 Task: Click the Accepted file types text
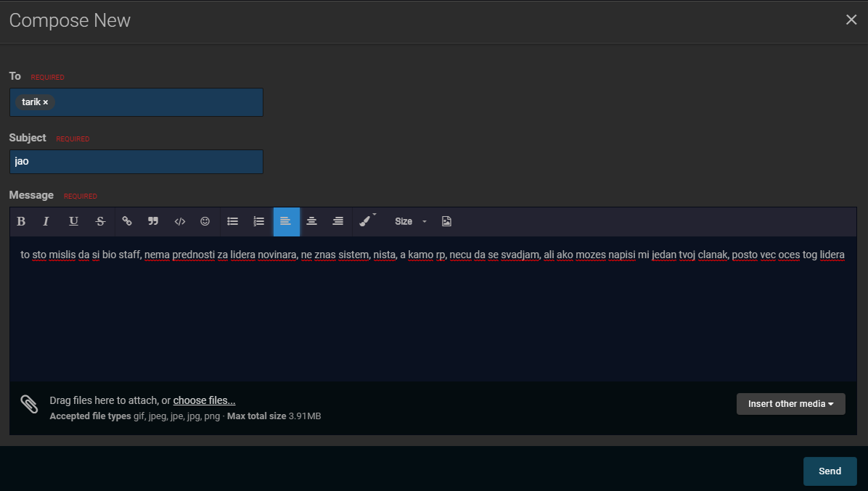coord(90,416)
